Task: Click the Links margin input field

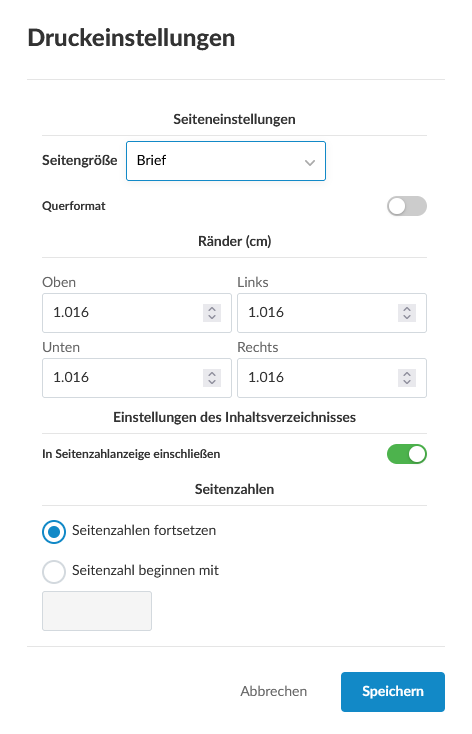Action: pos(332,313)
